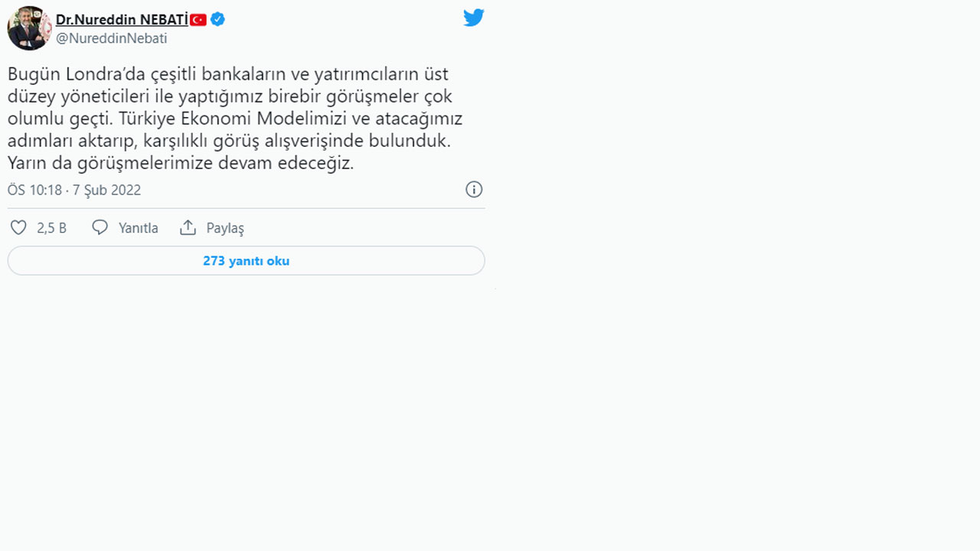Click the Turkish flag emoji in the display name
The image size is (980, 551).
tap(198, 19)
